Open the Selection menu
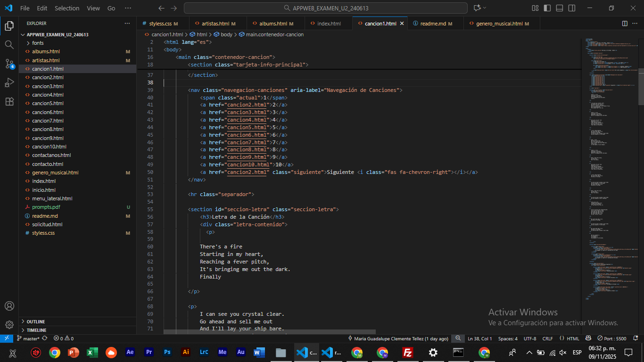 pyautogui.click(x=67, y=8)
